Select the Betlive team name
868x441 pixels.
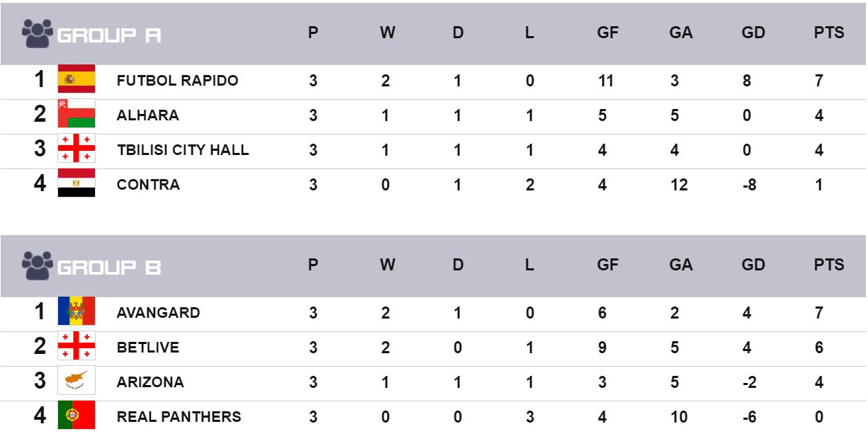(148, 348)
